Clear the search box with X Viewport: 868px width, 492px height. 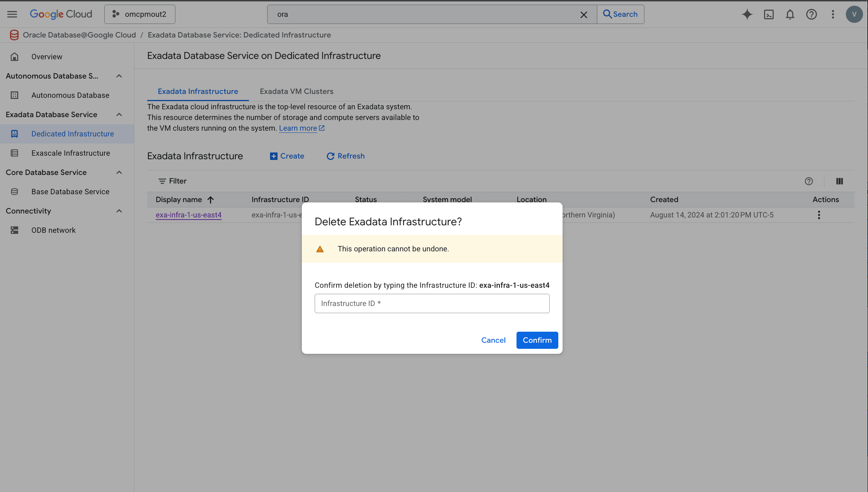click(x=584, y=15)
